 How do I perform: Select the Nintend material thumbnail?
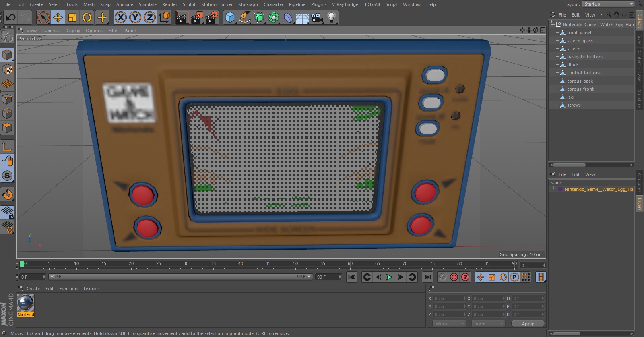pyautogui.click(x=25, y=303)
